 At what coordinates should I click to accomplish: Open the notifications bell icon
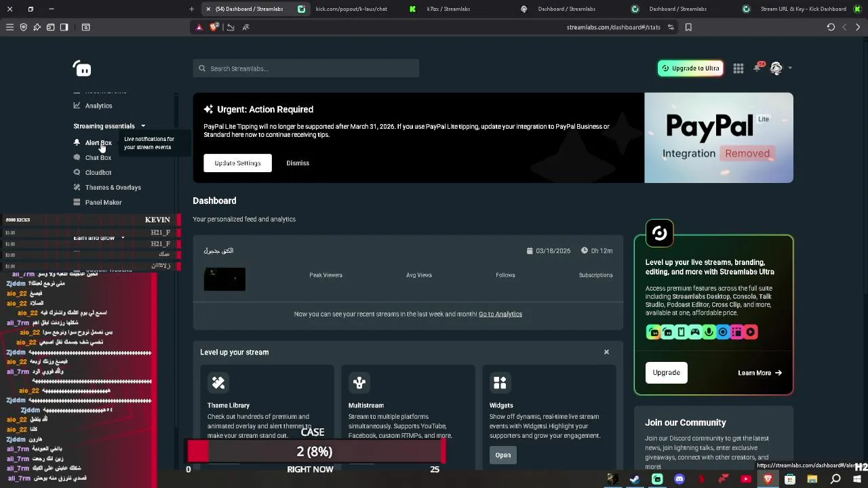pyautogui.click(x=757, y=68)
